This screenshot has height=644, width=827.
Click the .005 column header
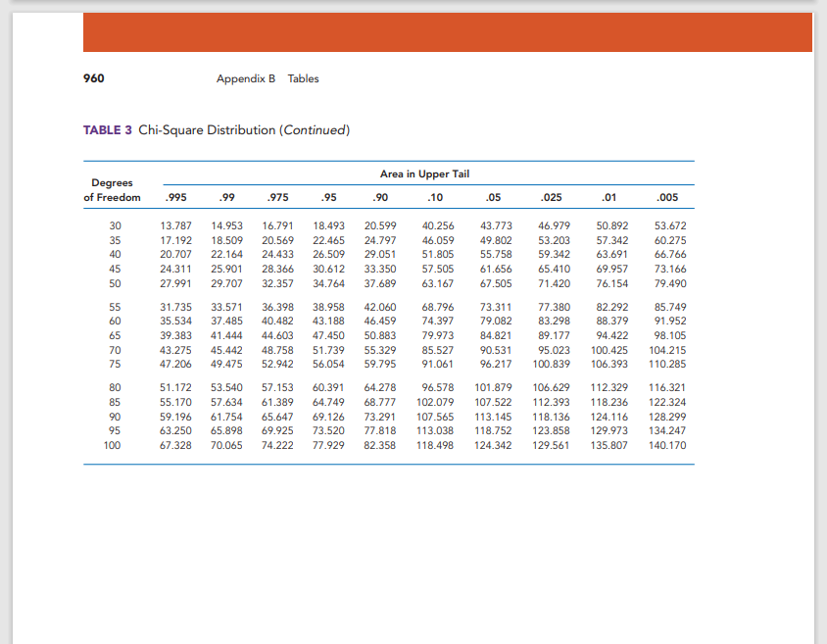pos(667,197)
